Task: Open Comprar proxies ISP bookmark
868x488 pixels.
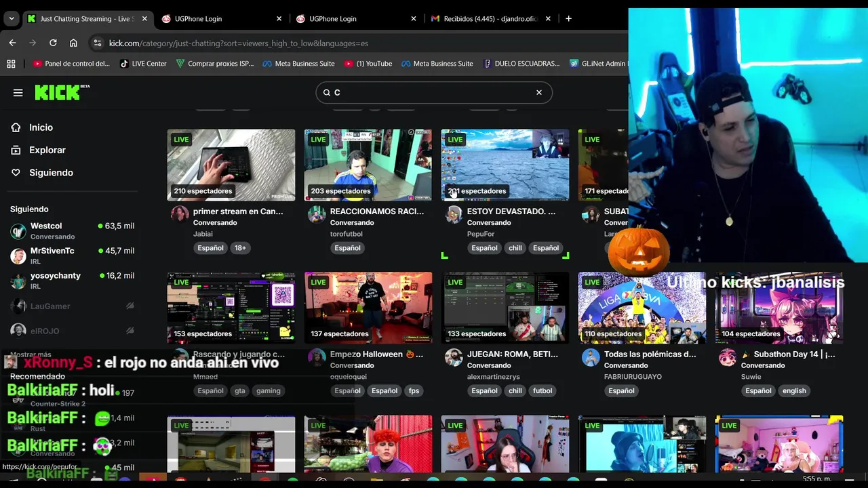Action: pos(214,64)
